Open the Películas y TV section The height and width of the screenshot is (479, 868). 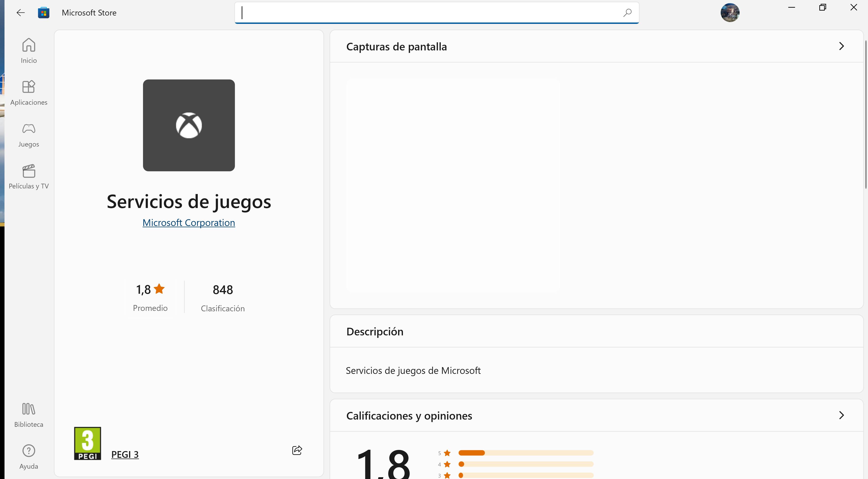click(29, 176)
